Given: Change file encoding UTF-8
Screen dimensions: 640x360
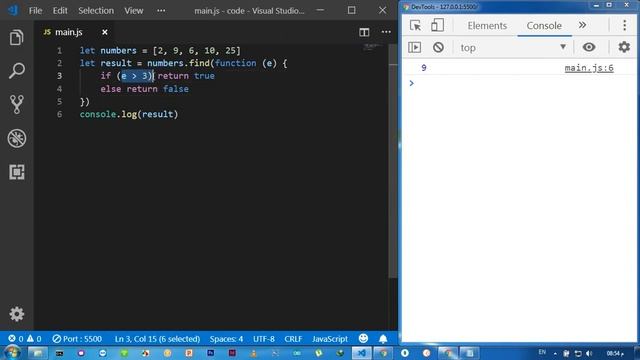Looking at the screenshot, I should 264,339.
